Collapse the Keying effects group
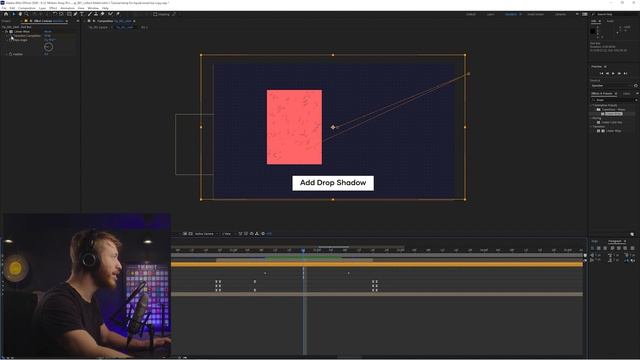Image resolution: width=640 pixels, height=360 pixels. [592, 118]
